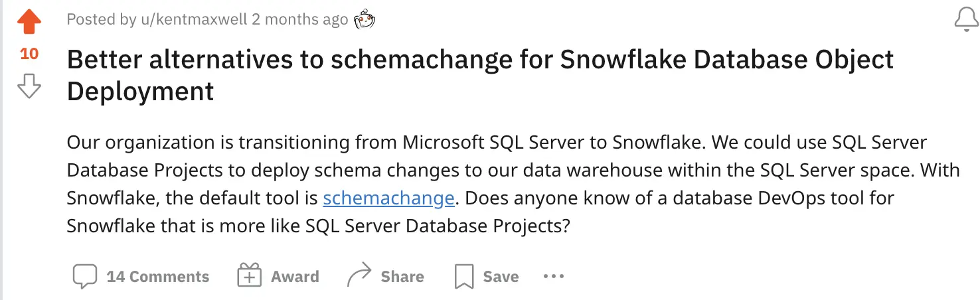The height and width of the screenshot is (300, 980).
Task: Click the Save button label
Action: [x=501, y=277]
